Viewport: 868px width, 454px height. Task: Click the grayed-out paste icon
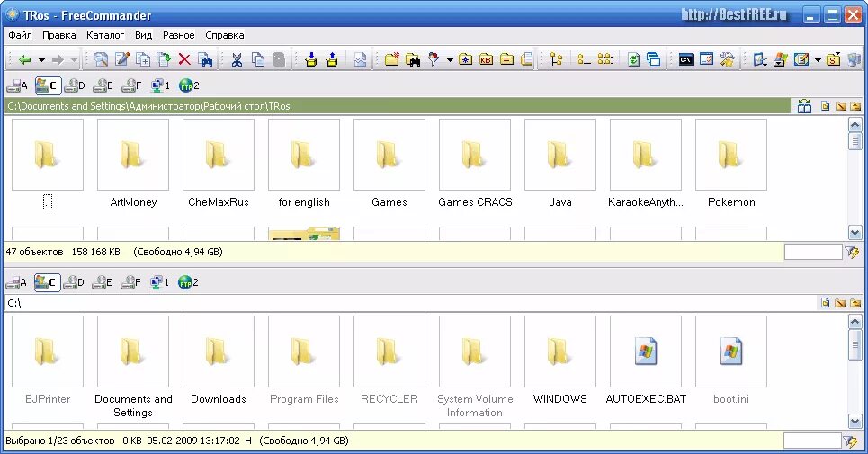[279, 59]
